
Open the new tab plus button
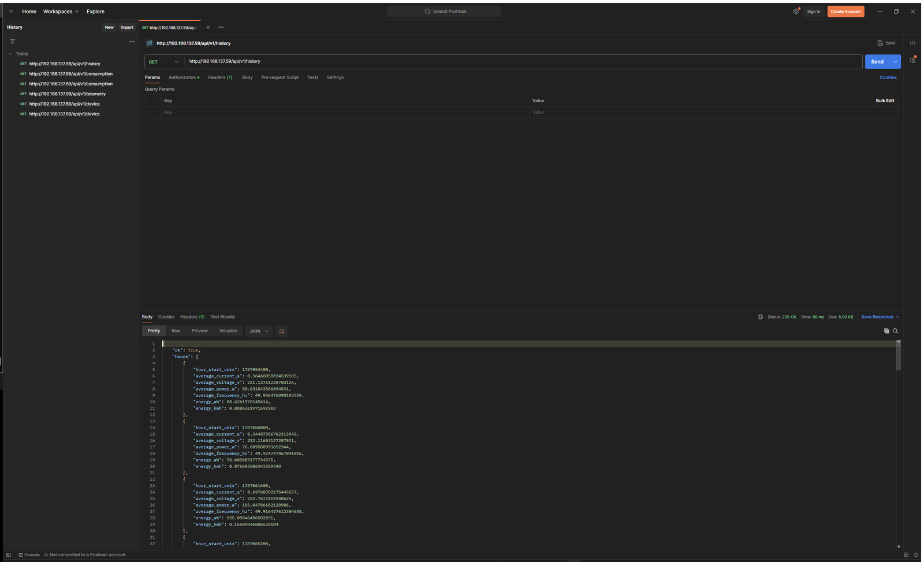(x=208, y=27)
